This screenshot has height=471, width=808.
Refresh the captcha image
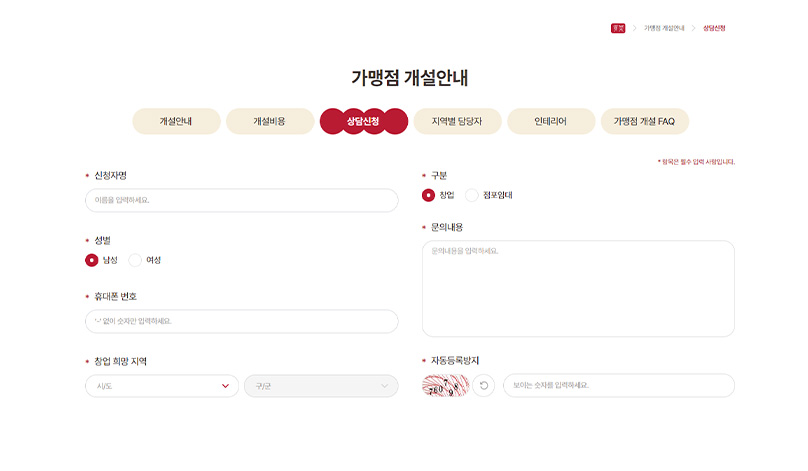point(484,385)
